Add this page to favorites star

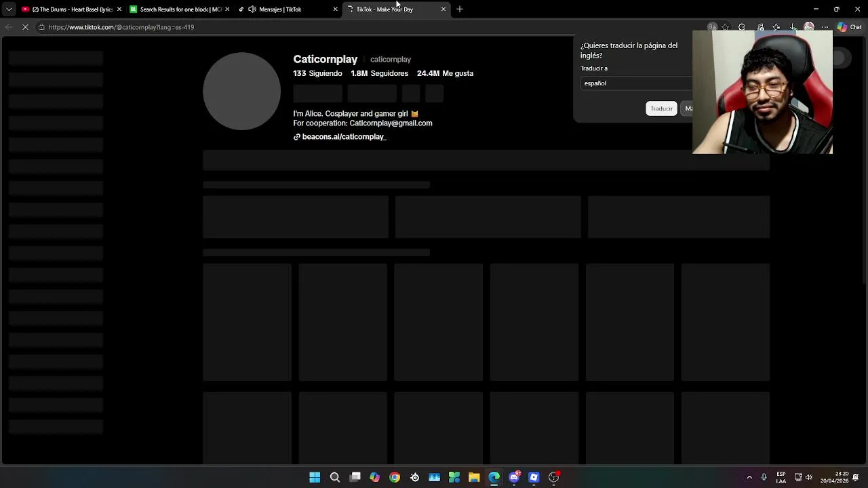coord(725,27)
